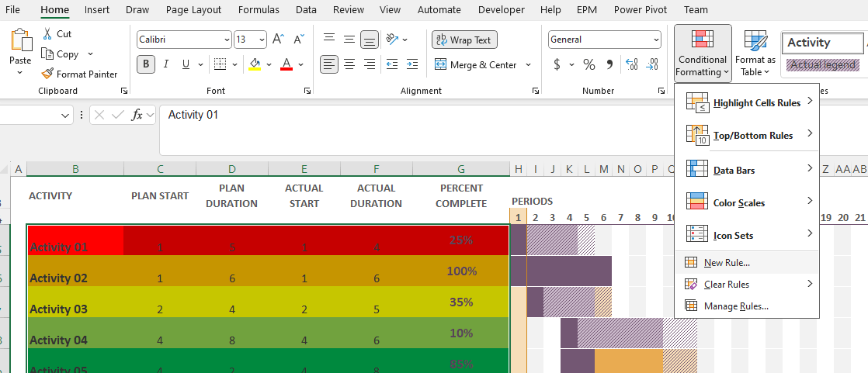The image size is (868, 373).
Task: Switch to the Page Layout ribbon tab
Action: [194, 9]
